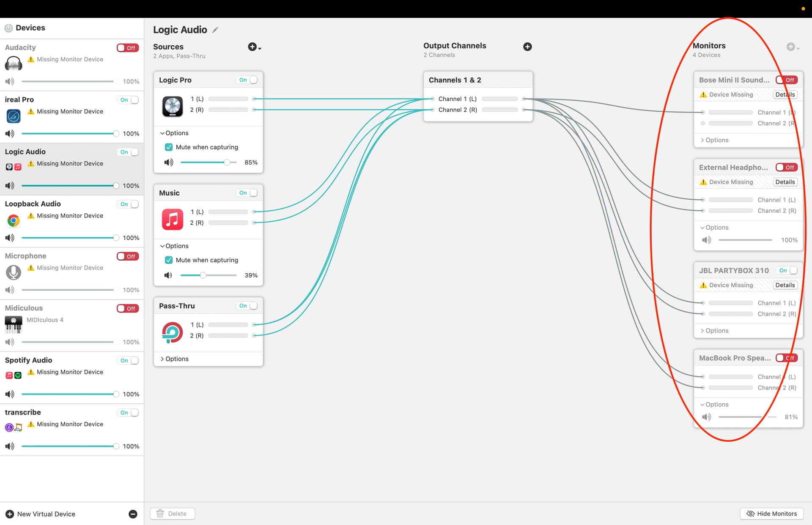Remove device with minus icon at bottom

click(133, 514)
